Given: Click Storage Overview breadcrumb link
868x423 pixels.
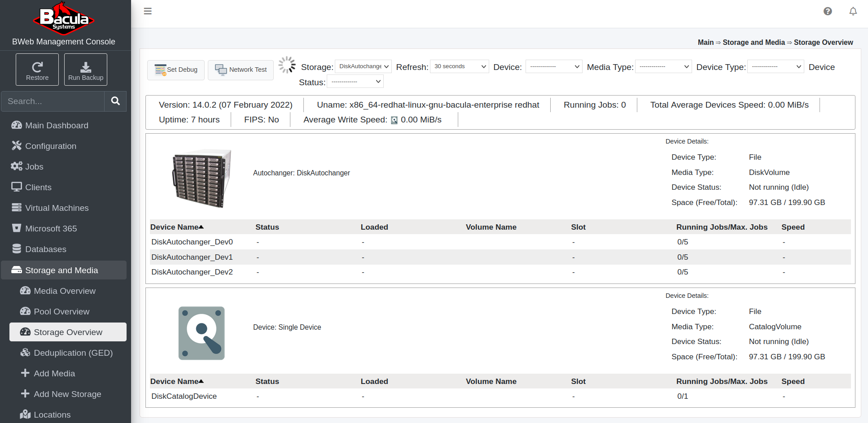Looking at the screenshot, I should point(823,42).
